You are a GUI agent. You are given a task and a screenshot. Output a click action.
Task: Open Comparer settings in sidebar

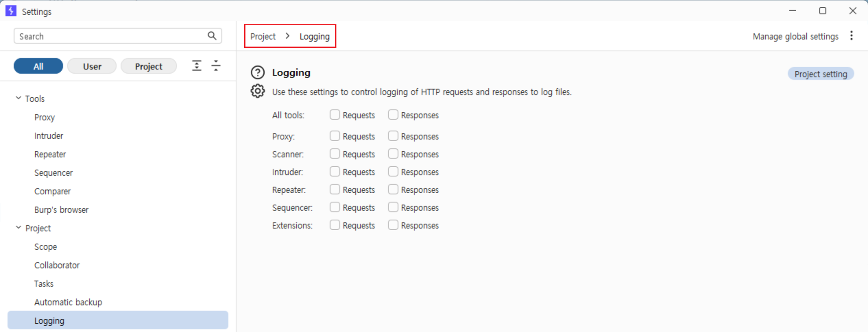tap(52, 191)
